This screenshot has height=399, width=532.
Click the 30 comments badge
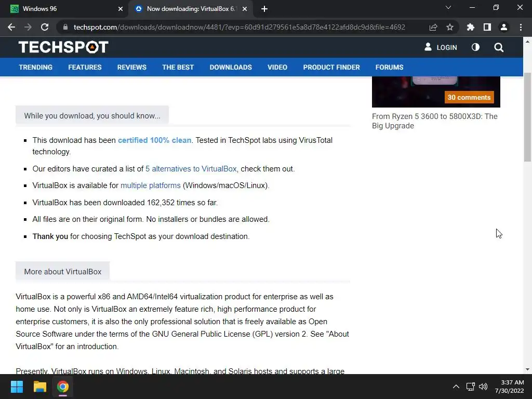click(x=469, y=97)
